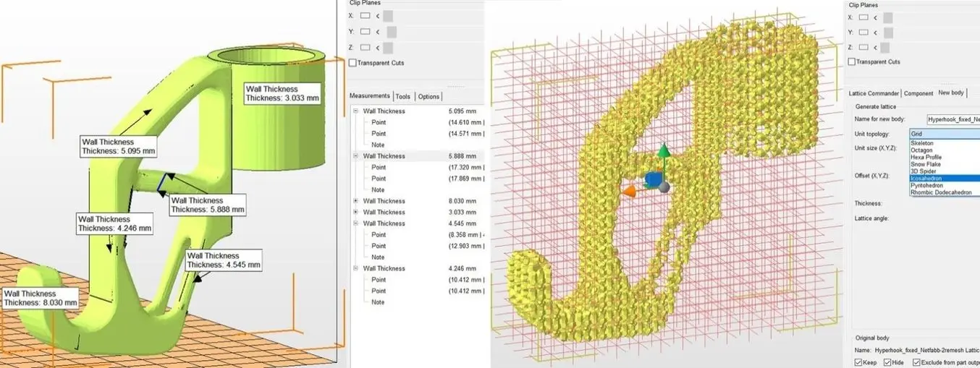Click the blue cube gizmo handle

click(651, 179)
